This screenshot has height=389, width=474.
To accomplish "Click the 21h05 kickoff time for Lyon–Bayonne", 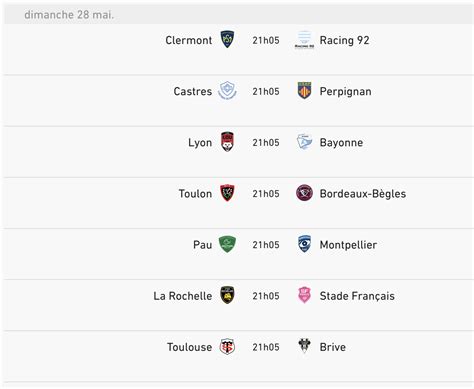I will click(x=266, y=143).
